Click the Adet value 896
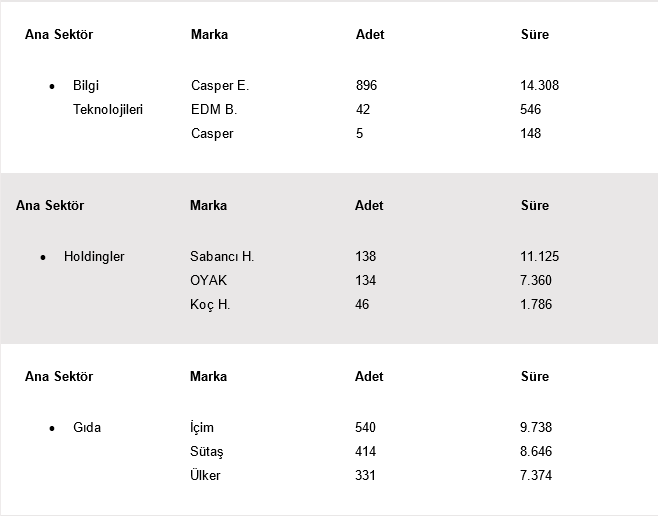The image size is (658, 516). (366, 86)
